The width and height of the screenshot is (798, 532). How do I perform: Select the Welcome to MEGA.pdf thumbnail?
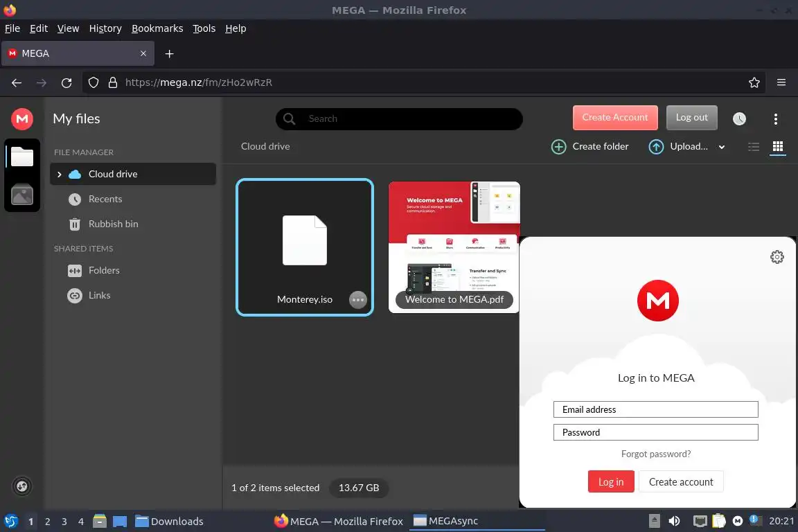click(454, 247)
